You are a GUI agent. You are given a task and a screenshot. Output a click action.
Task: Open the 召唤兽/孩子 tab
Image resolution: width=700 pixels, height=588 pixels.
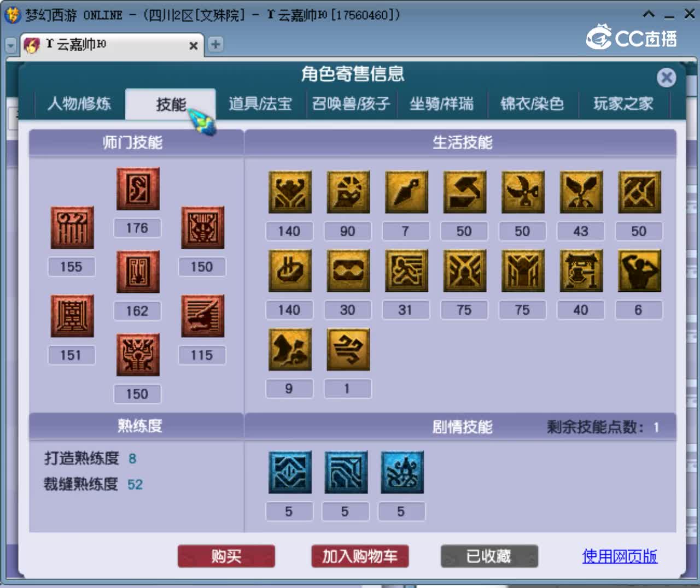click(x=351, y=104)
